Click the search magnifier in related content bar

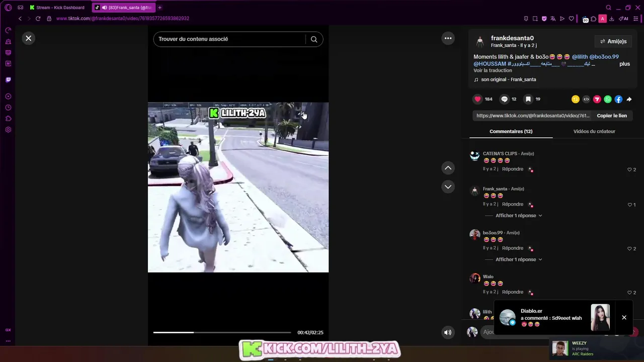click(314, 39)
